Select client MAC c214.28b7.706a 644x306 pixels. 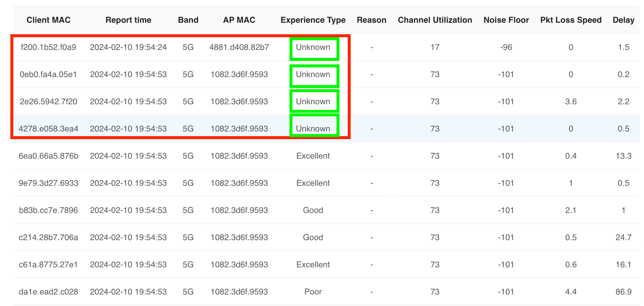tap(48, 237)
